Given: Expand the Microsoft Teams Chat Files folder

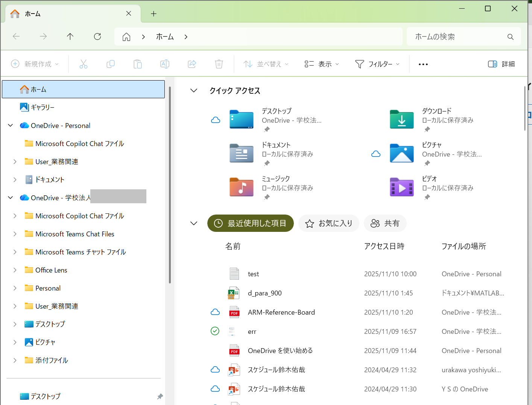Looking at the screenshot, I should pos(15,234).
